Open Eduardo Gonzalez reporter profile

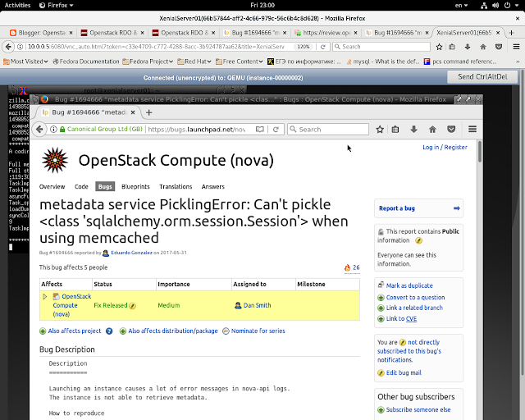(x=131, y=253)
